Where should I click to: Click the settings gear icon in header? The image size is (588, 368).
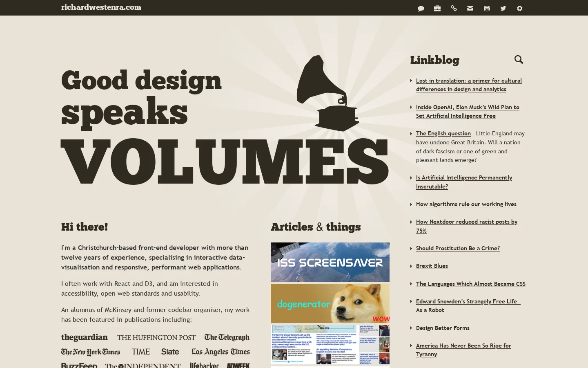tap(519, 8)
